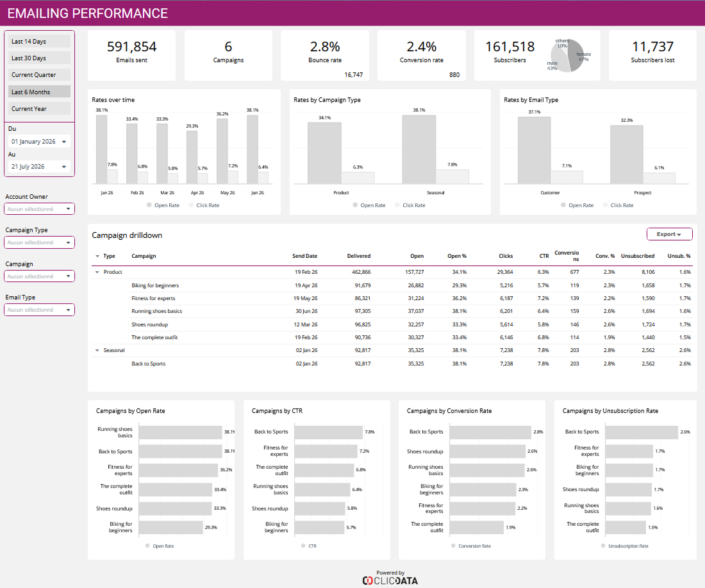Open the Du start date dropdown

click(39, 141)
